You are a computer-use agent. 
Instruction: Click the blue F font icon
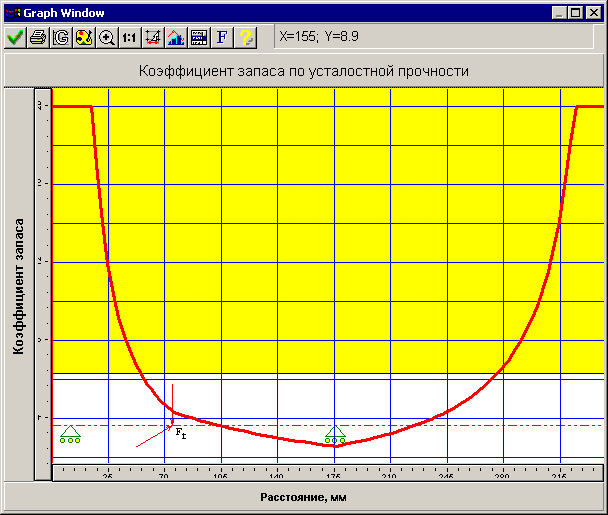(x=222, y=38)
